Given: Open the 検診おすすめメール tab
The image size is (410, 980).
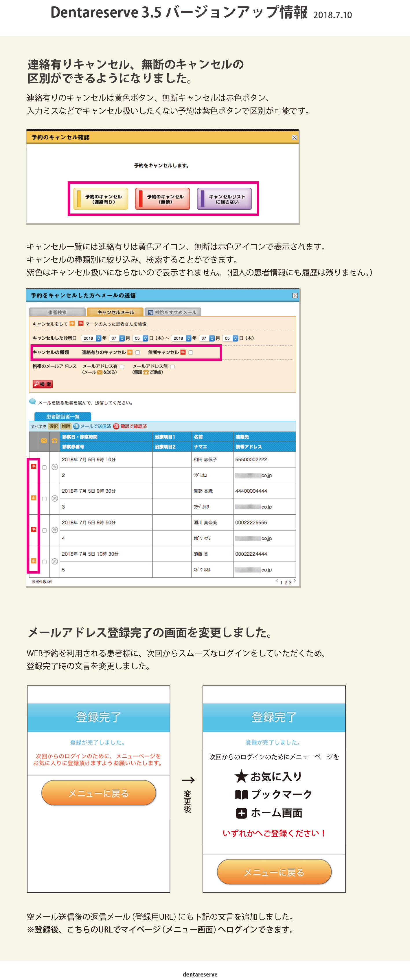Looking at the screenshot, I should (173, 312).
